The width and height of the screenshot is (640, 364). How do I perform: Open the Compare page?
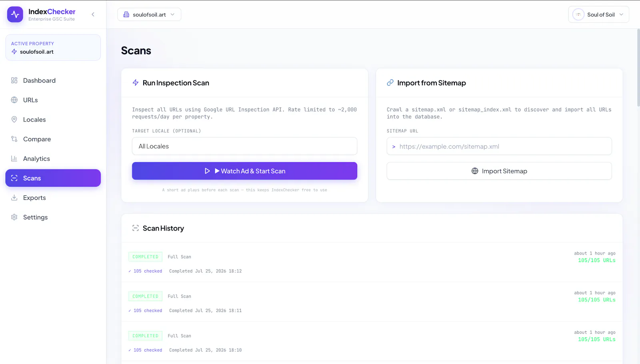(x=53, y=139)
